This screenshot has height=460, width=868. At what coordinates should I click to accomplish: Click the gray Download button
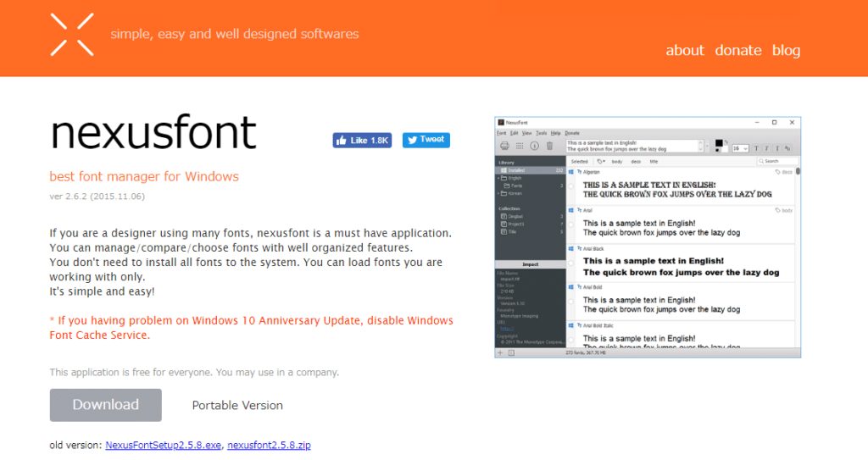click(x=106, y=405)
